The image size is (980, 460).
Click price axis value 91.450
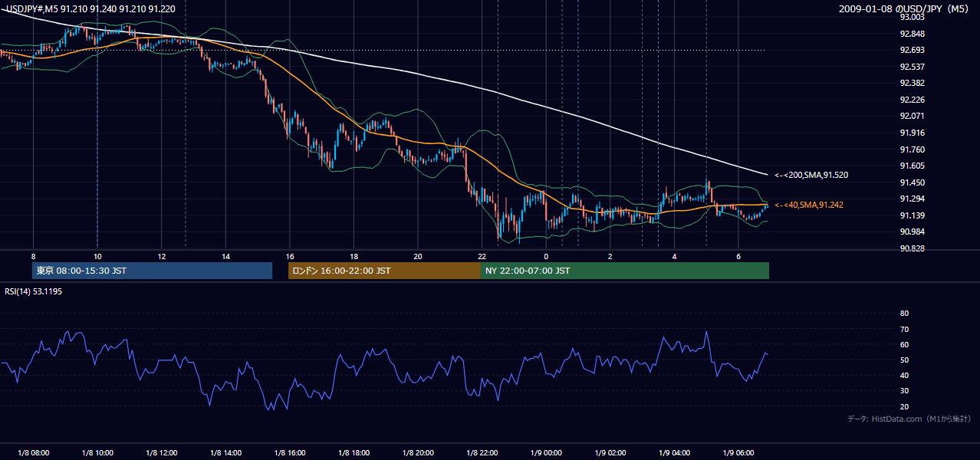pos(912,182)
